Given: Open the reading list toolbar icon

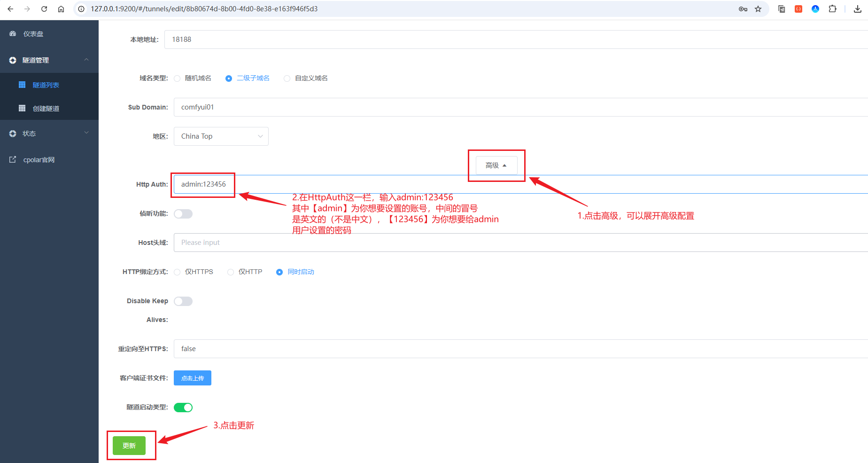Looking at the screenshot, I should 782,9.
